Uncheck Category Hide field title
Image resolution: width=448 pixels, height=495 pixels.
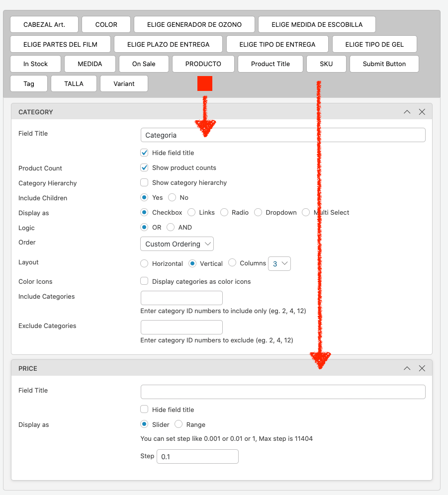tap(144, 153)
